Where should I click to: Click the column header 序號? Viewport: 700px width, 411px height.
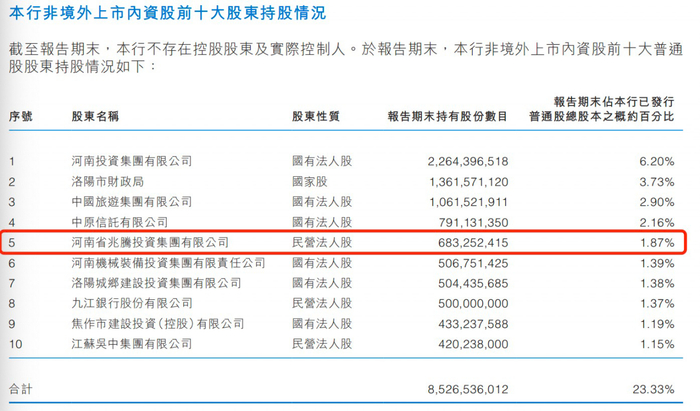(x=21, y=116)
